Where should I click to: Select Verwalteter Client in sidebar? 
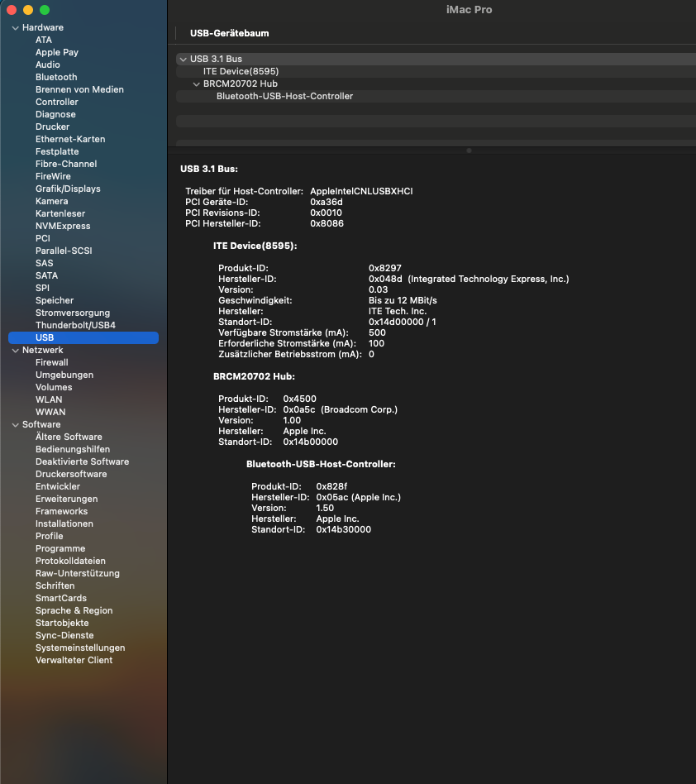tap(74, 660)
